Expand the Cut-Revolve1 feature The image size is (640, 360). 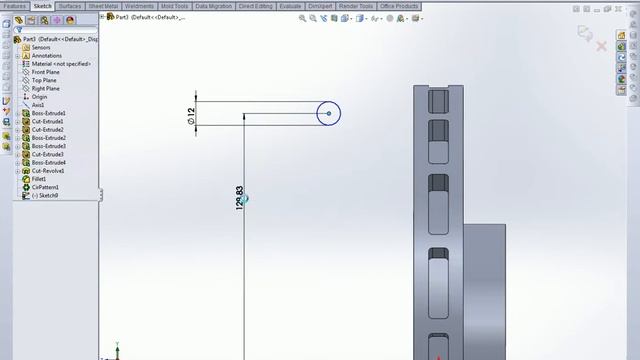pyautogui.click(x=18, y=171)
